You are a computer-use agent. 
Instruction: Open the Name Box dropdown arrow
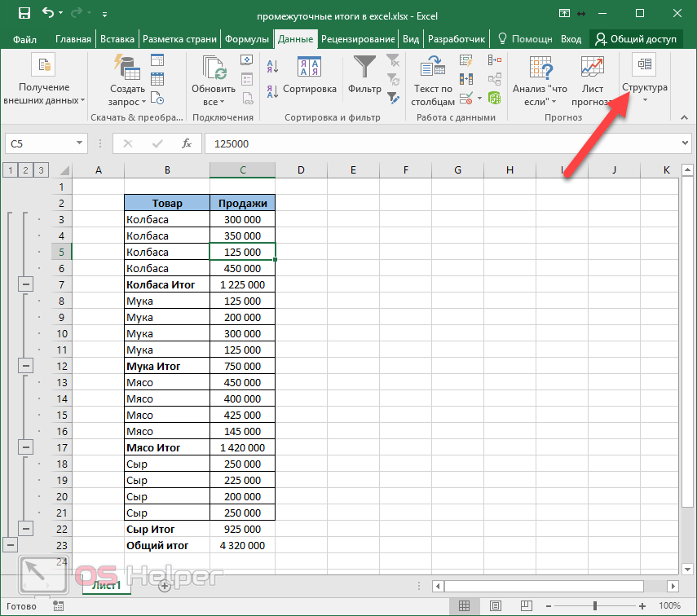(x=79, y=143)
